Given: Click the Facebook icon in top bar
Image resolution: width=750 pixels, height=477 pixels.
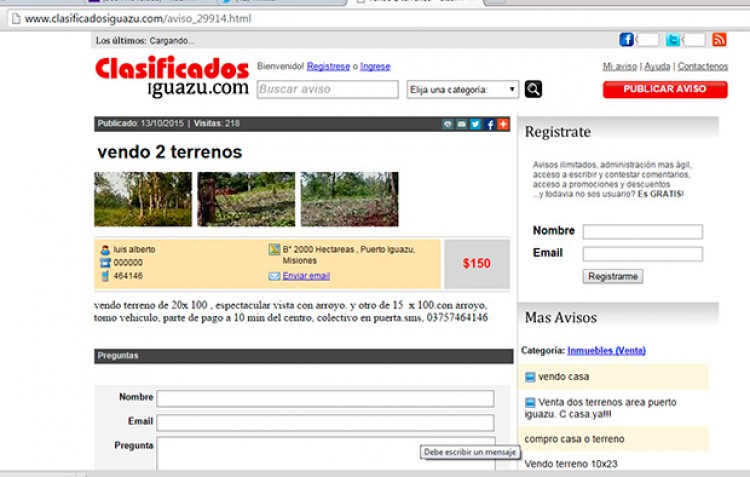Looking at the screenshot, I should coord(627,40).
